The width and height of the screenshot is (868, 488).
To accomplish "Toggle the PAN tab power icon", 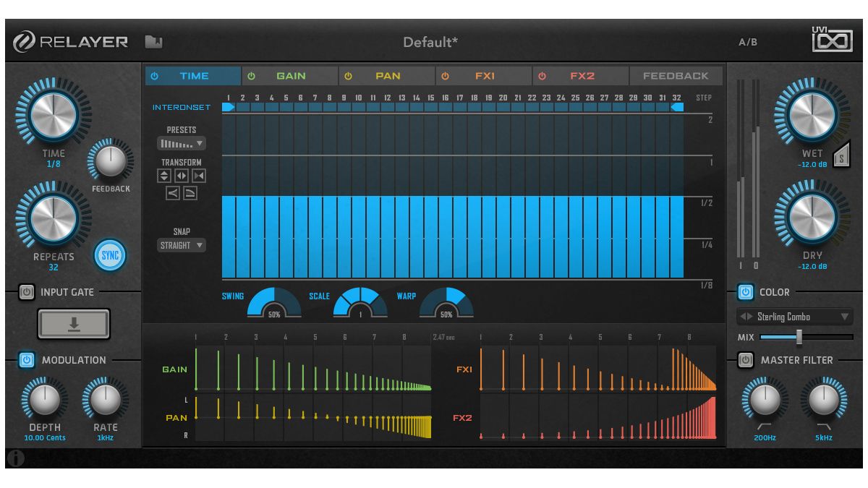I will 348,76.
